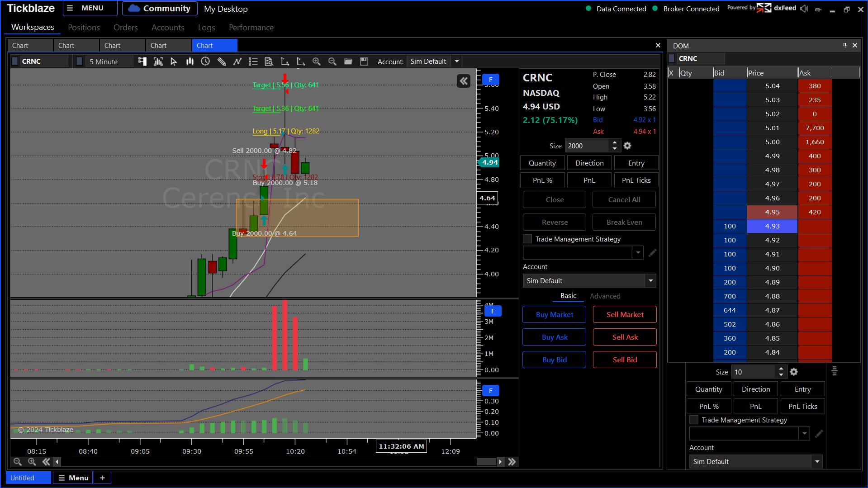Open the main MENU dropdown
This screenshot has width=868, height=488.
(x=90, y=8)
